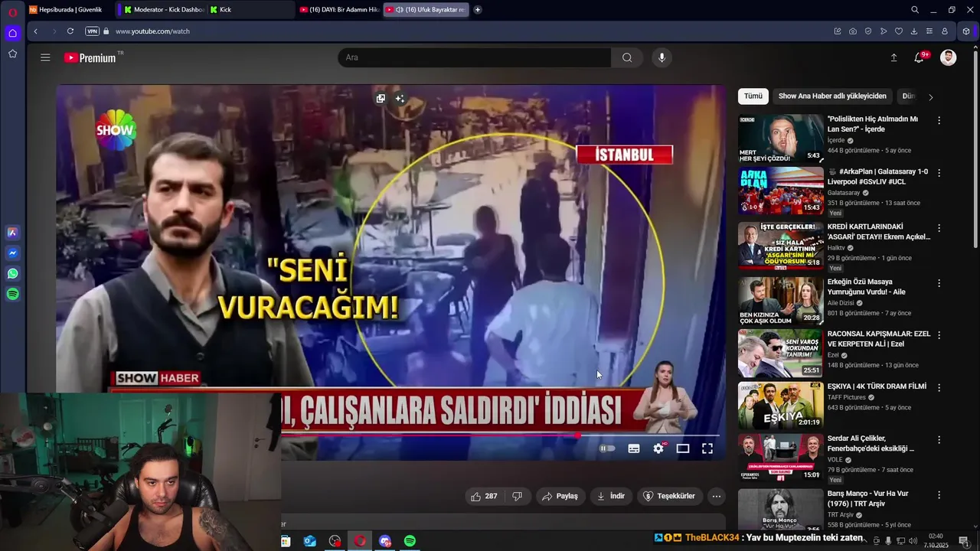The image size is (980, 551).
Task: Open the YouTube create/upload icon
Action: coord(893,57)
